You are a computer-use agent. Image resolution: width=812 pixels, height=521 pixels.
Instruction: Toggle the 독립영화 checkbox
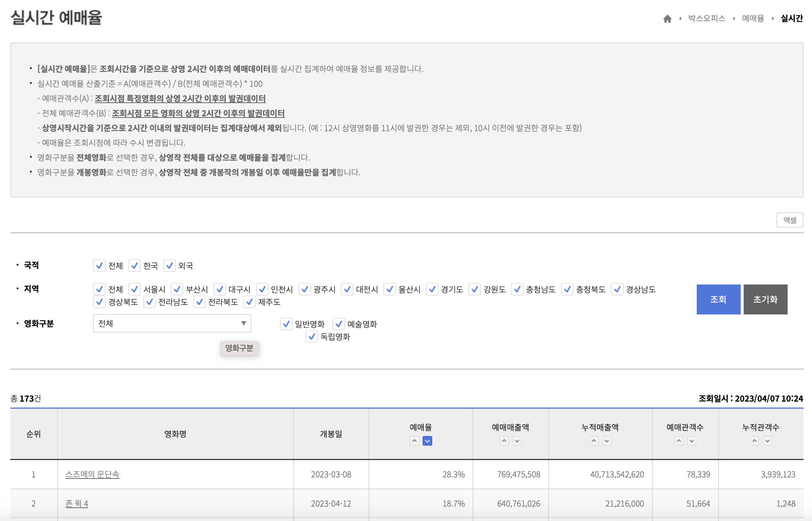click(x=311, y=337)
